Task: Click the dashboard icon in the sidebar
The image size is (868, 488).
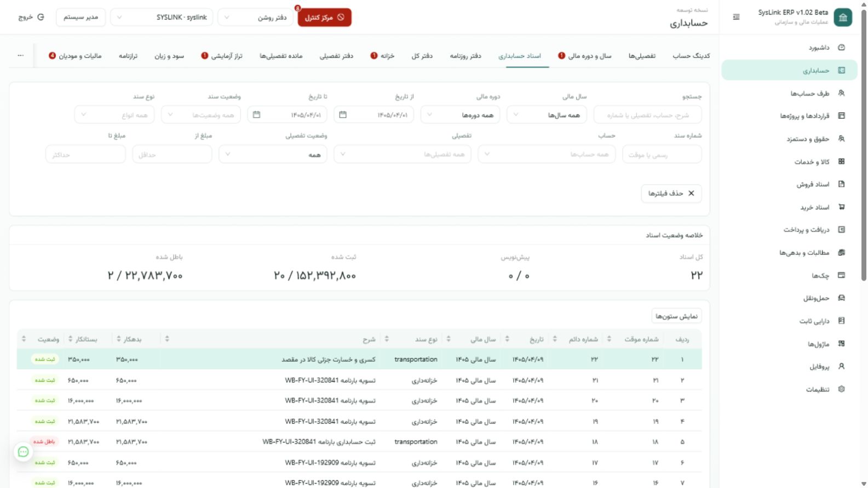Action: click(x=842, y=48)
